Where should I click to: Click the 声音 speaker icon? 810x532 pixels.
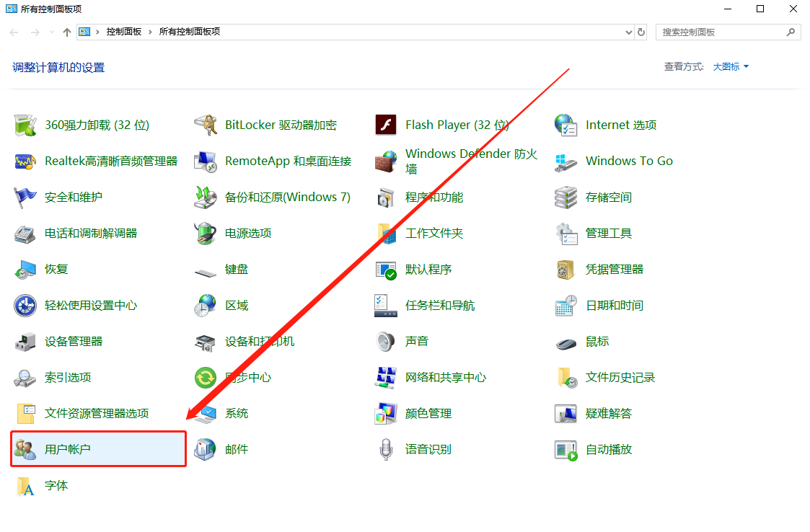coord(385,342)
